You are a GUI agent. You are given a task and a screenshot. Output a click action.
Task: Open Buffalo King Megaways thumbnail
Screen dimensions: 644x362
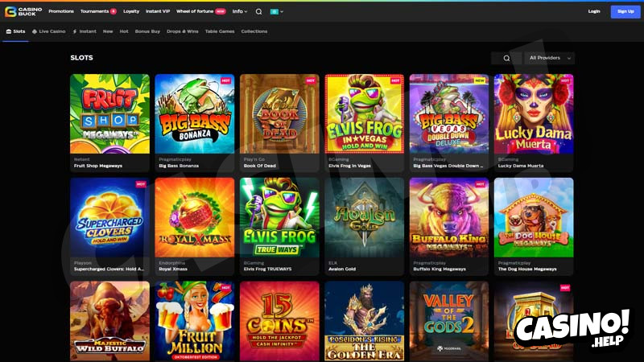(x=449, y=217)
